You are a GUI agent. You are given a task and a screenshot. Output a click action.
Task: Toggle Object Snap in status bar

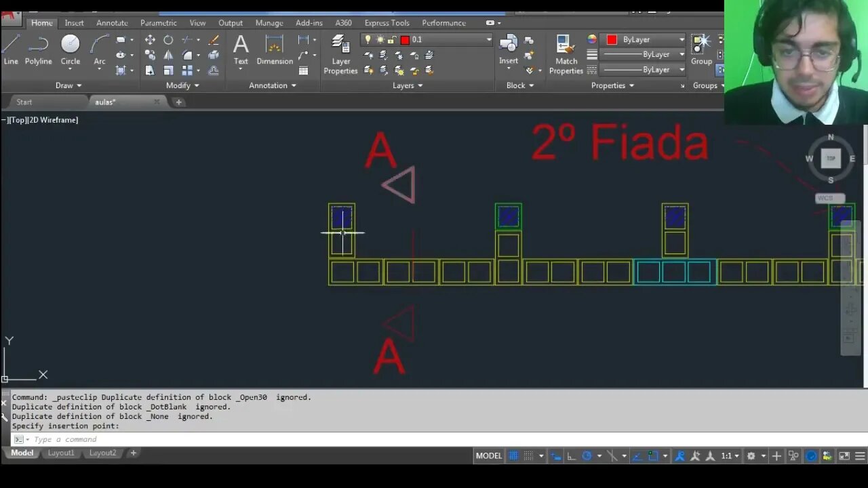(654, 456)
